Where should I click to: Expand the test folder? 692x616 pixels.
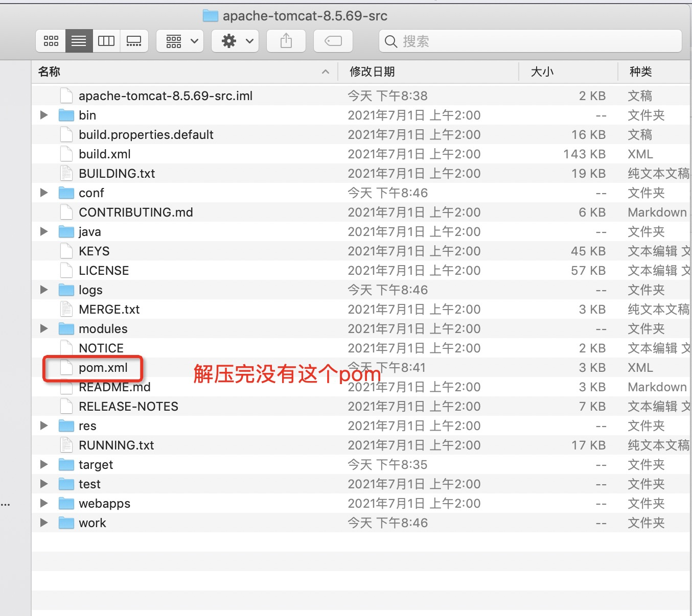(44, 484)
